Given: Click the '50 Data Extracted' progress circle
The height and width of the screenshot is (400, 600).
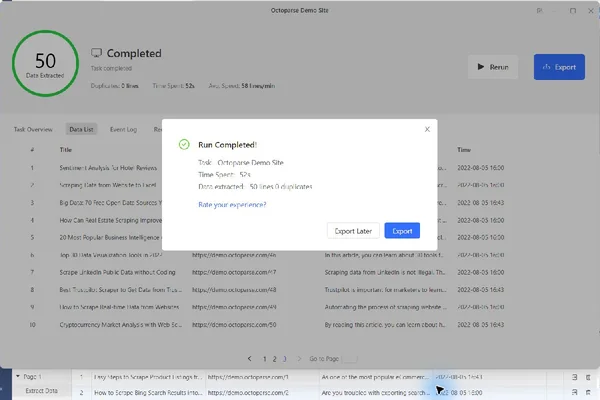Looking at the screenshot, I should click(x=45, y=64).
